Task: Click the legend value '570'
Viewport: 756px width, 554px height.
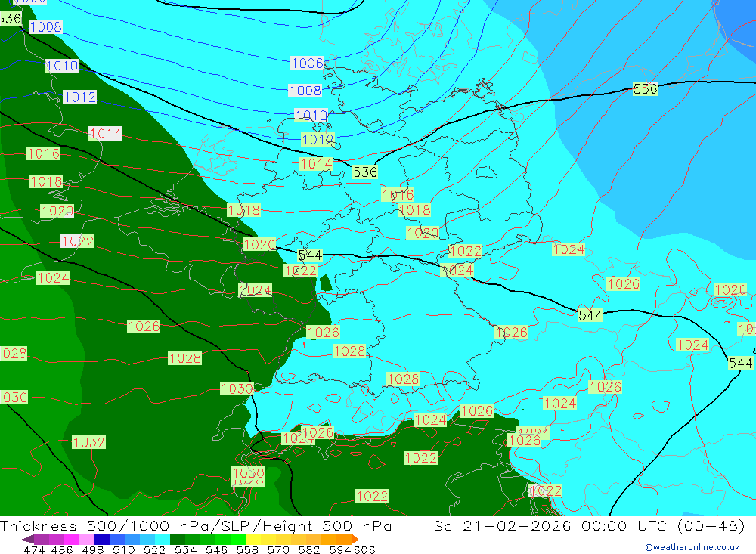Action: tap(278, 549)
